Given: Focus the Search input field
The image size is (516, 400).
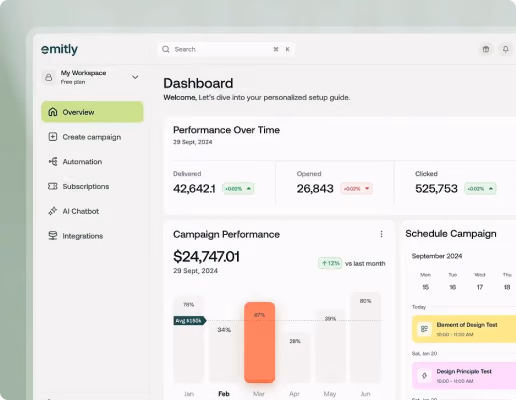Looking at the screenshot, I should click(226, 49).
